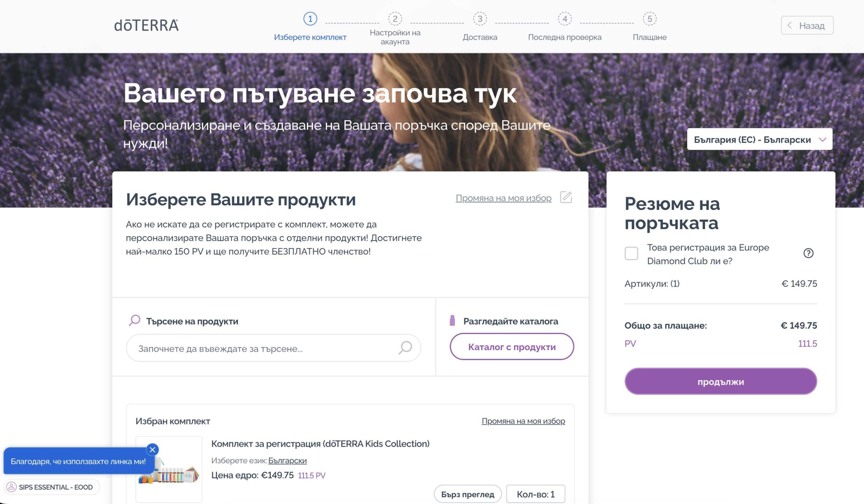The width and height of the screenshot is (864, 504).
Task: Go to step 4 Последна проверка
Action: pyautogui.click(x=565, y=27)
